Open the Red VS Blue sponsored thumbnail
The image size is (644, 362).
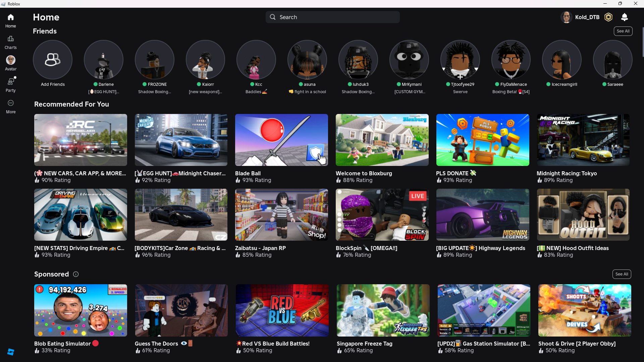[x=282, y=310]
